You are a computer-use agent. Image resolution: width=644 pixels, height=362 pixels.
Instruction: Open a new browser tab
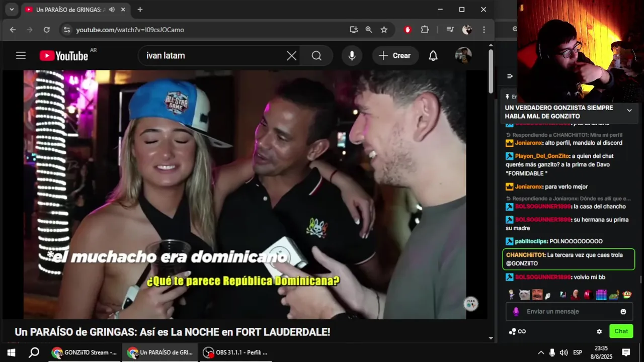click(140, 10)
